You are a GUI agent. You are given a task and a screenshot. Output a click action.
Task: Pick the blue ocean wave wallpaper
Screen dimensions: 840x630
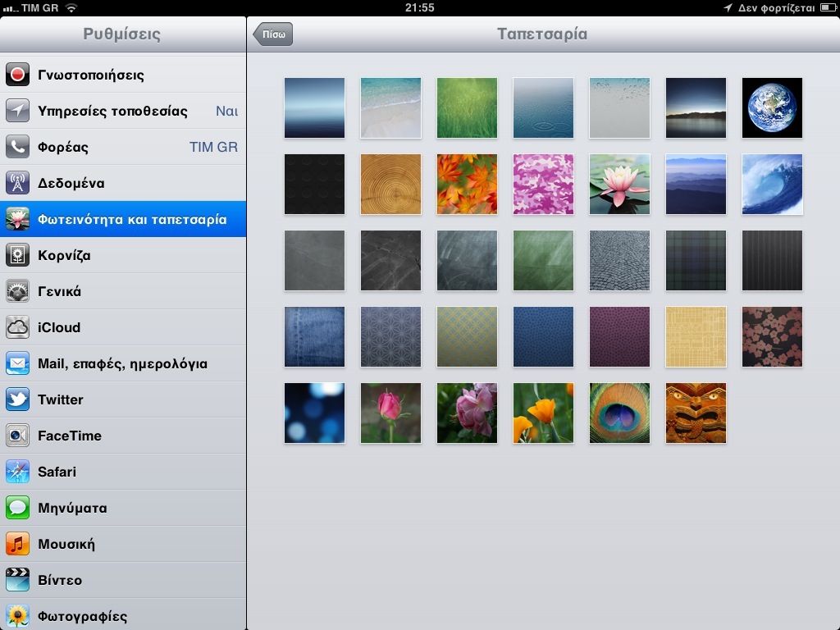pos(772,185)
